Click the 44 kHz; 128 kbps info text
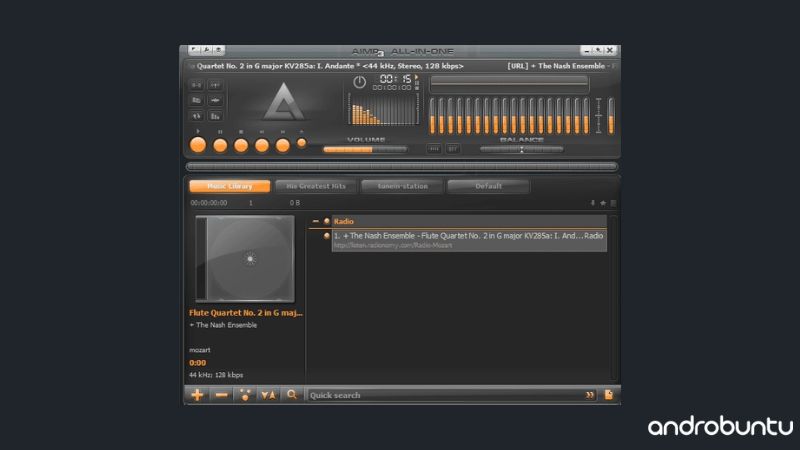Image resolution: width=800 pixels, height=450 pixels. click(x=216, y=375)
